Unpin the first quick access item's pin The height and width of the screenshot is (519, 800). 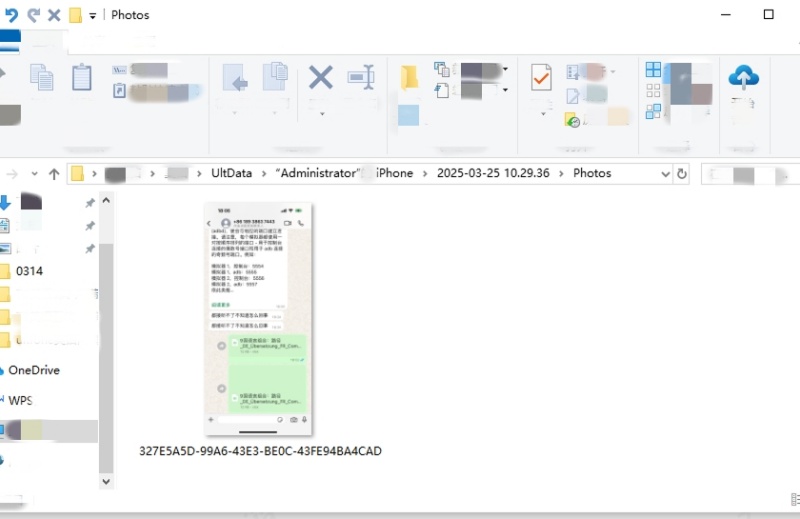click(x=90, y=203)
